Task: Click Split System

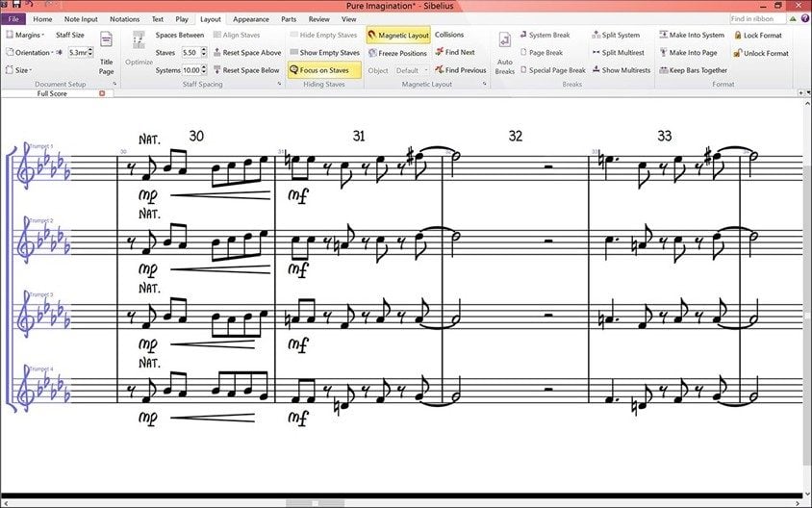Action: (616, 36)
